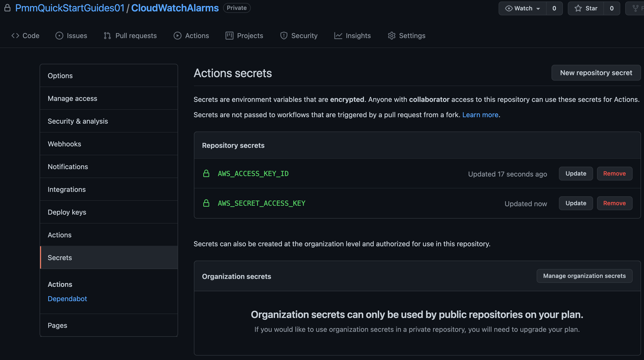
Task: Click the Actions play button icon tab
Action: click(191, 35)
